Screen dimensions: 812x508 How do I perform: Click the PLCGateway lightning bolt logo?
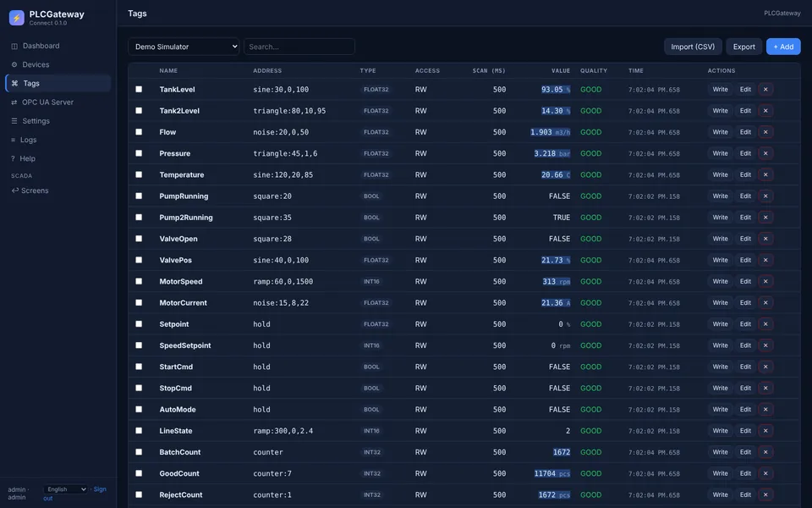(17, 18)
